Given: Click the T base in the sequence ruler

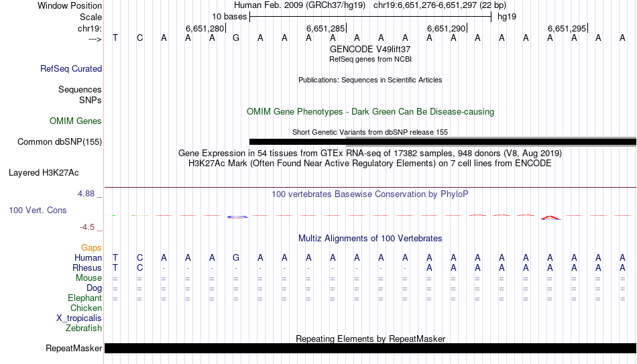Looking at the screenshot, I should pyautogui.click(x=115, y=38).
